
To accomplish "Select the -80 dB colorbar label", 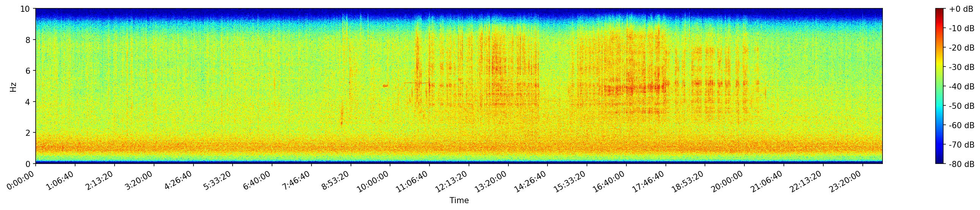I will click(x=961, y=164).
